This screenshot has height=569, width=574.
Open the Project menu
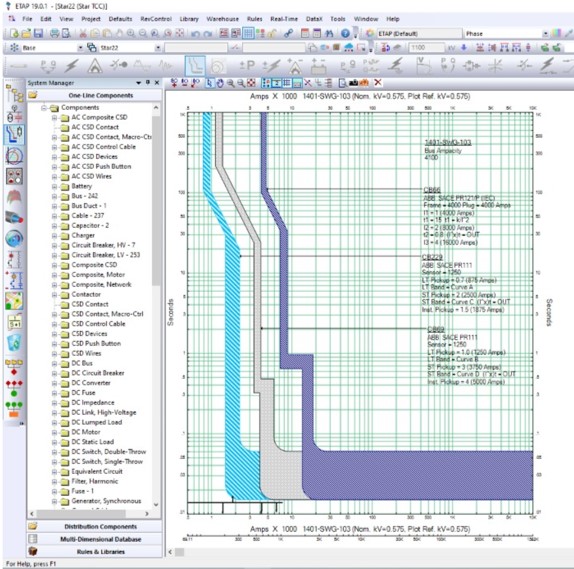(91, 19)
